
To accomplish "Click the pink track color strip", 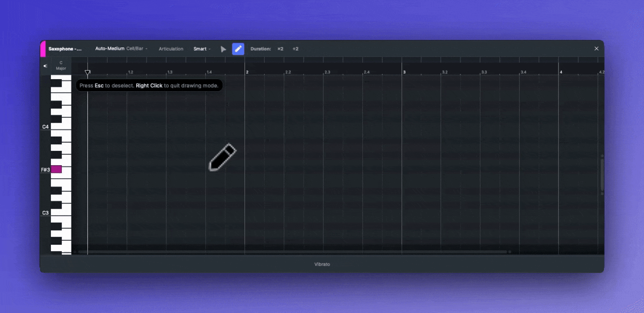I will coord(43,49).
